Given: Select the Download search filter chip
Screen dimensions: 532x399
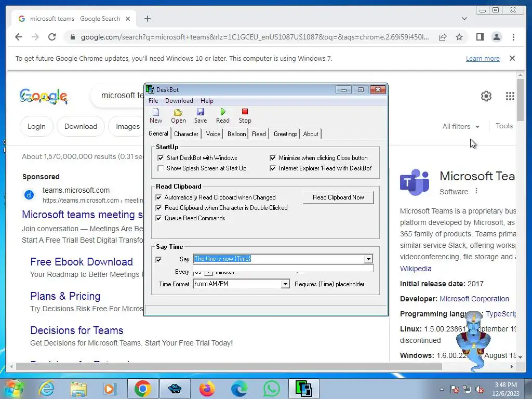Looking at the screenshot, I should (x=81, y=126).
